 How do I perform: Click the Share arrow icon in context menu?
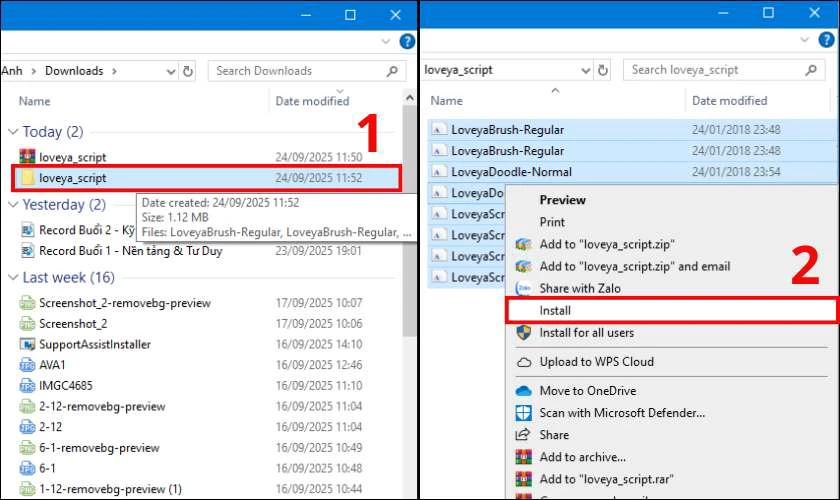[x=523, y=435]
